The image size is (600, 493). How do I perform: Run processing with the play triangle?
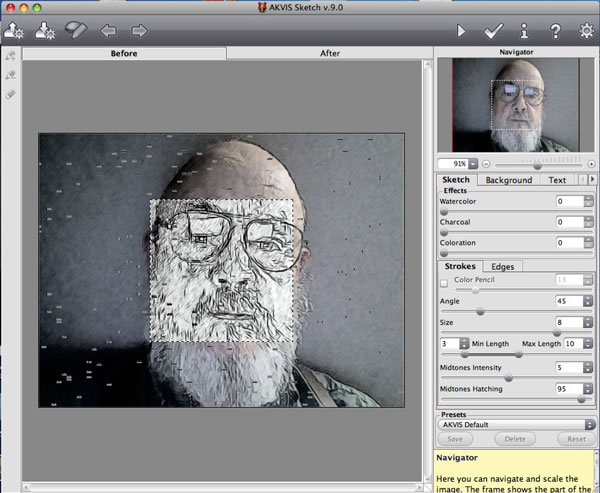(461, 31)
